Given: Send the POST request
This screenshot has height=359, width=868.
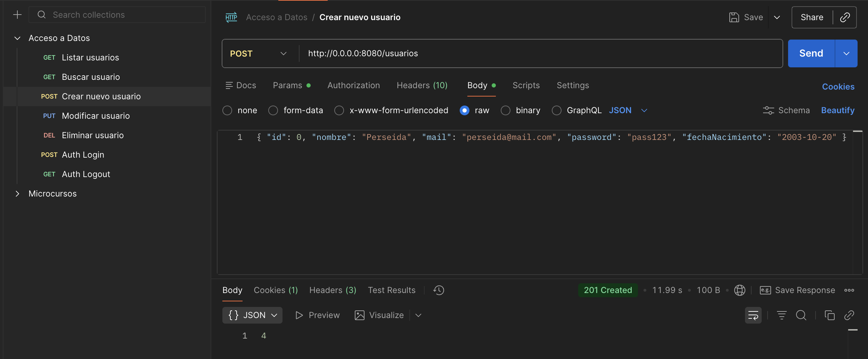Looking at the screenshot, I should [x=811, y=53].
